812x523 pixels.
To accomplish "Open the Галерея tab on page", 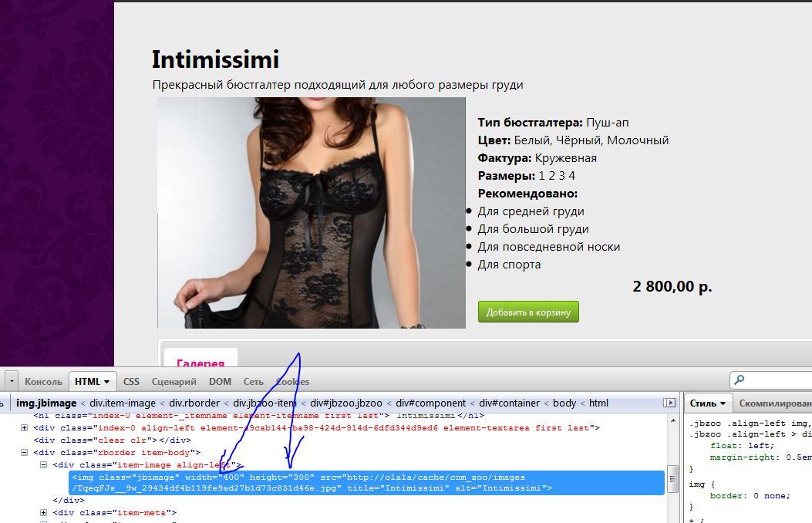I will (200, 359).
